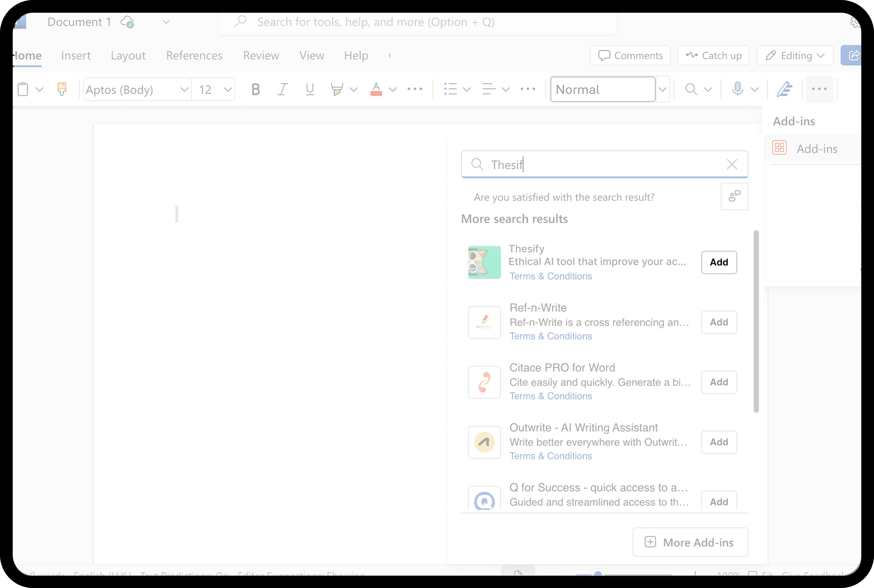
Task: Click the Catch up button
Action: (714, 56)
